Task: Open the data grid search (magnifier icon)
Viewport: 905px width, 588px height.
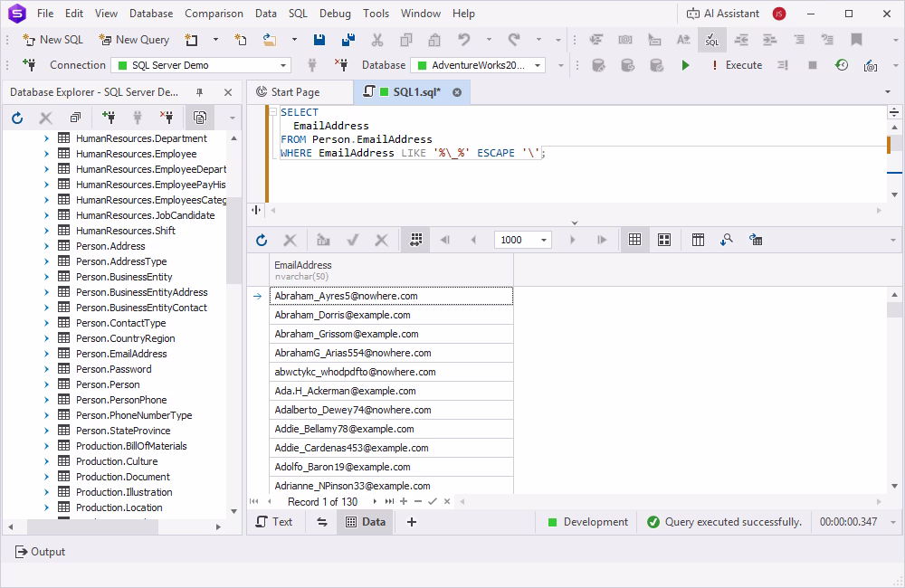Action: (727, 239)
